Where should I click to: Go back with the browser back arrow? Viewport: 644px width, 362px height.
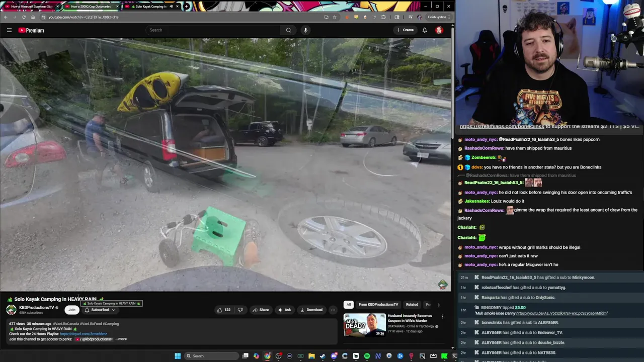point(6,17)
